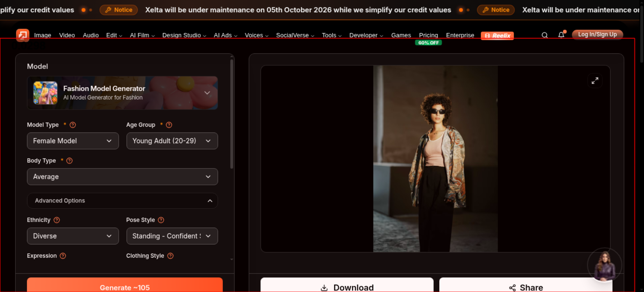Viewport: 644px width, 292px height.
Task: Click help icon beside Pose Style label
Action: (x=161, y=220)
